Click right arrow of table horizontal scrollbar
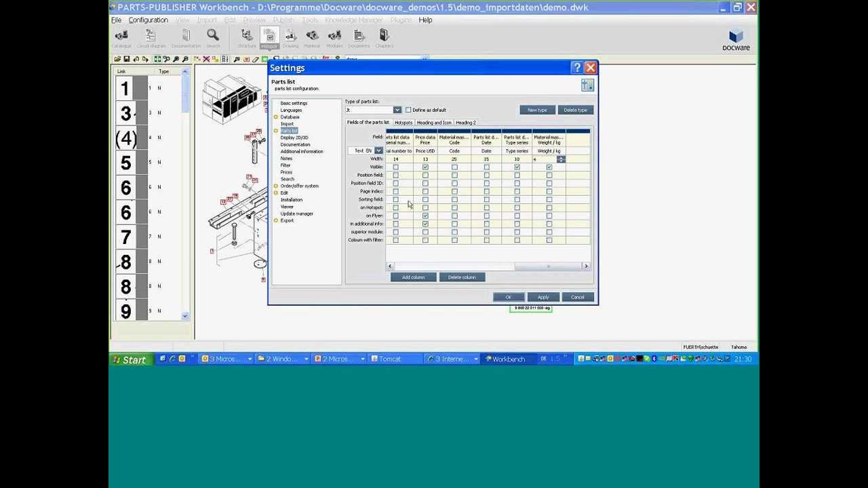The image size is (868, 488). click(x=586, y=266)
